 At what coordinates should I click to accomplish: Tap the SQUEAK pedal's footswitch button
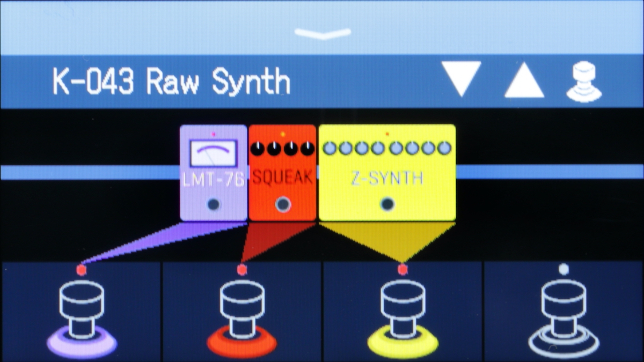tap(283, 204)
